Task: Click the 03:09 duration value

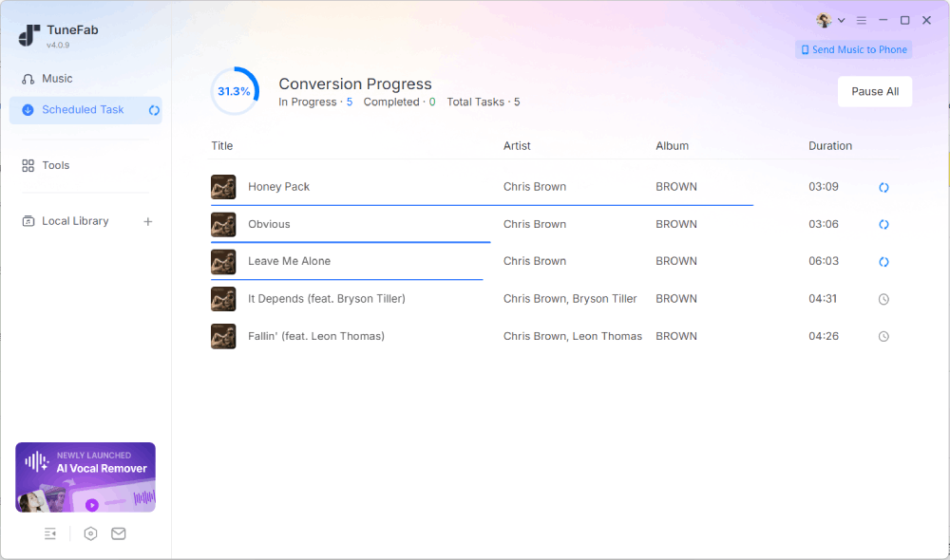Action: click(824, 186)
